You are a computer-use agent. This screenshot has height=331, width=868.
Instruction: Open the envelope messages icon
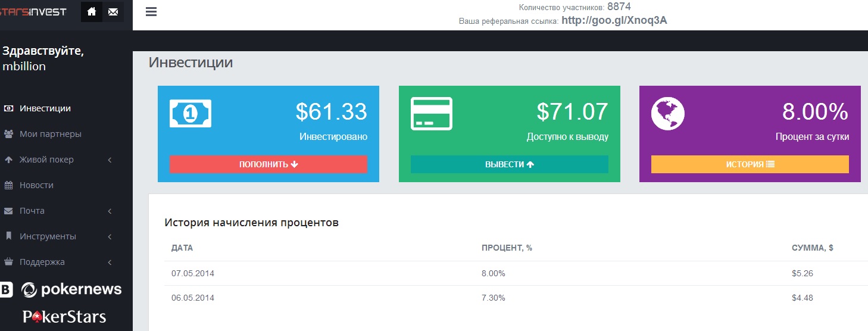pyautogui.click(x=113, y=12)
